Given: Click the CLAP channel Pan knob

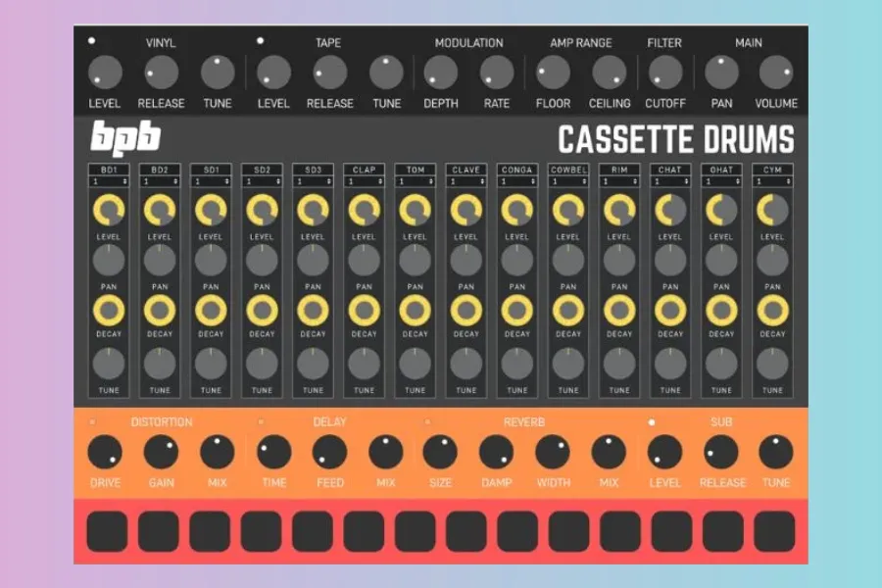Looking at the screenshot, I should pyautogui.click(x=364, y=261).
